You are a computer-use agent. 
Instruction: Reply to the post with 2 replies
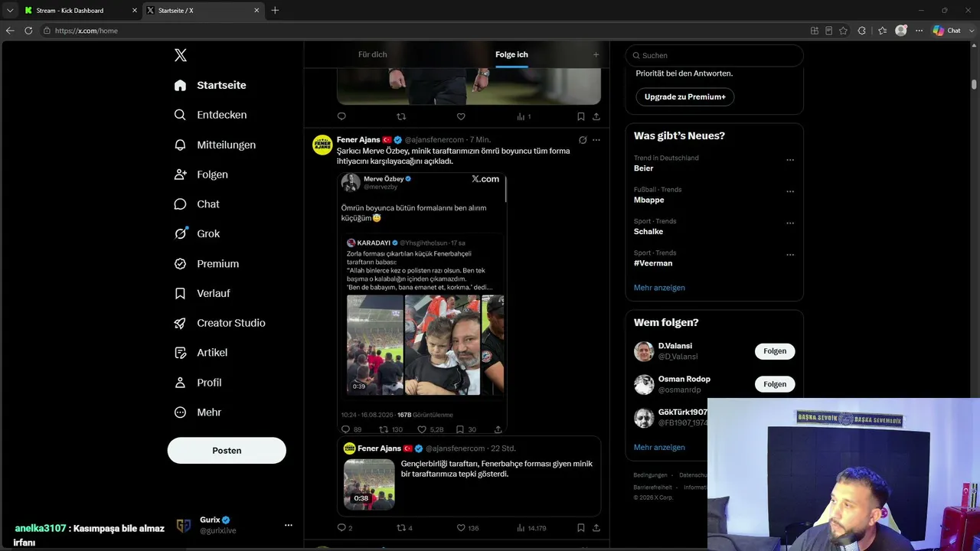coord(345,527)
